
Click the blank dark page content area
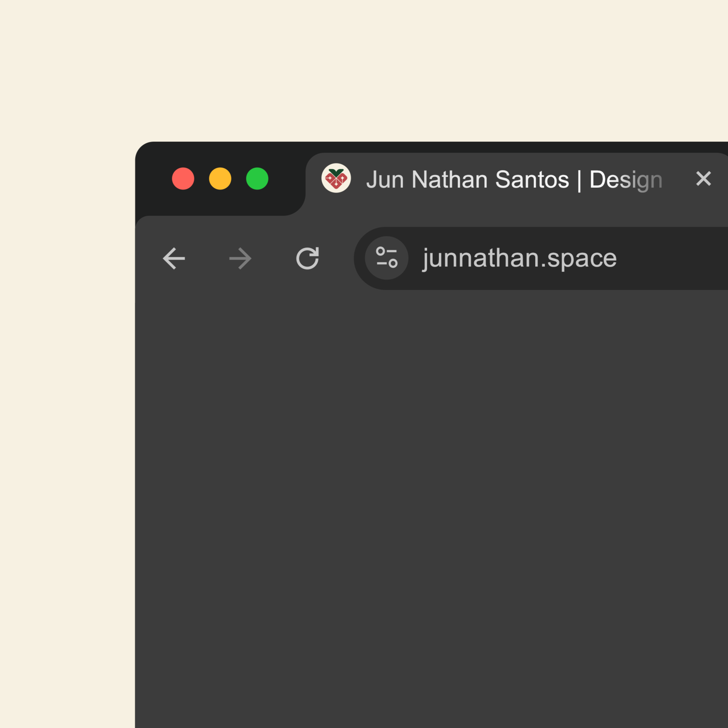pos(430,490)
